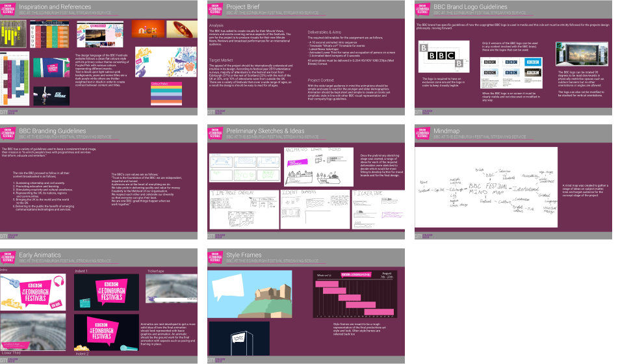The image size is (618, 364).
Task: Open the Mindmap slide title
Action: (x=446, y=131)
